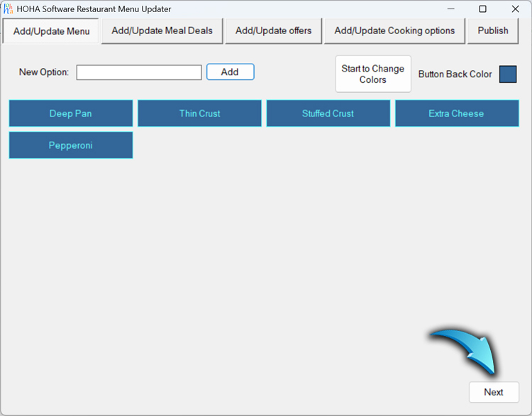This screenshot has width=532, height=416.
Task: Go to the Add/Update offers tab
Action: tap(273, 31)
